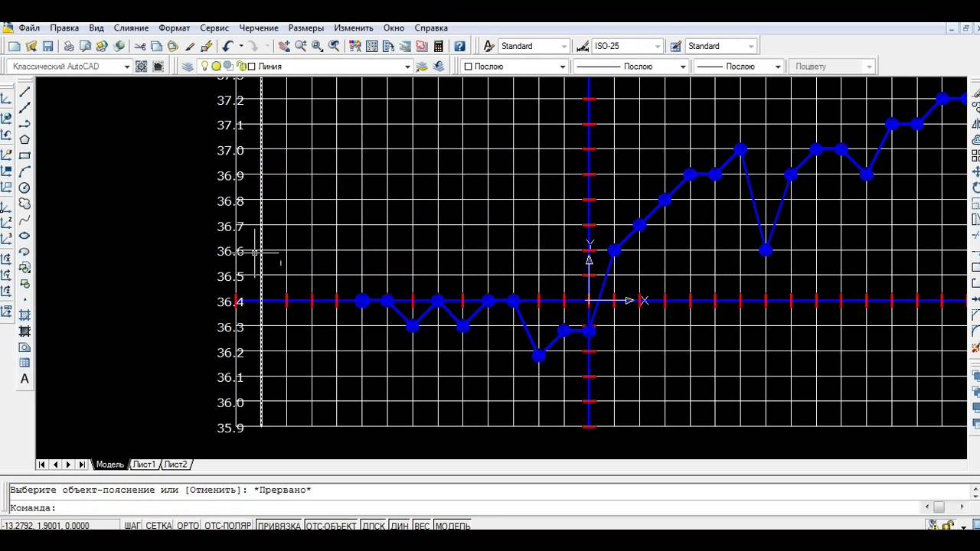Select the Line drawing tool

(24, 91)
